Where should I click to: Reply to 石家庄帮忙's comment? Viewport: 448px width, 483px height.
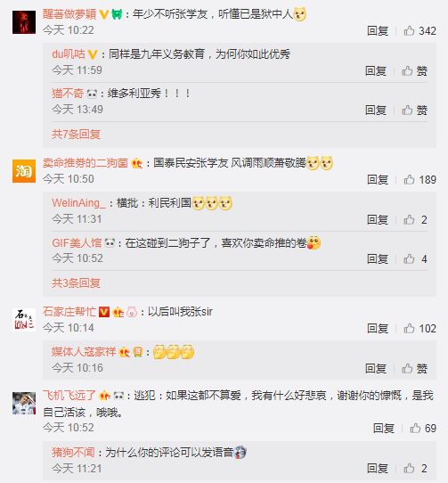pyautogui.click(x=378, y=328)
